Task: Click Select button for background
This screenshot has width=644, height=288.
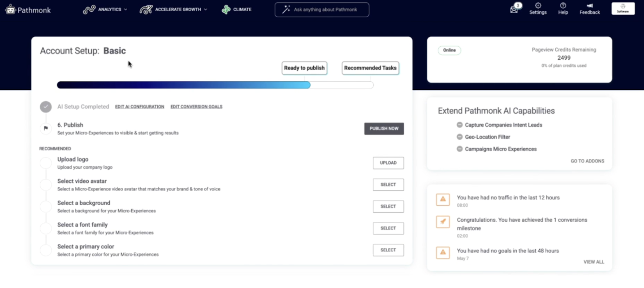Action: click(388, 206)
